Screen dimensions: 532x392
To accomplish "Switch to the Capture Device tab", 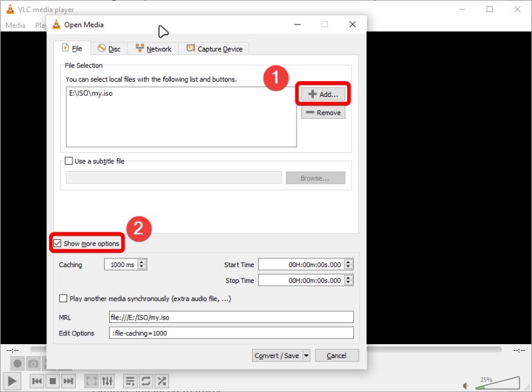I will [x=214, y=49].
